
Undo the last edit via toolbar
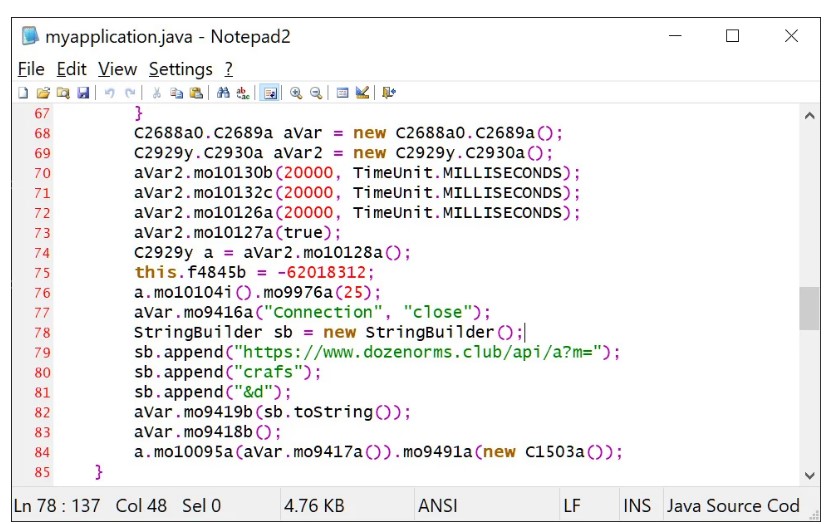[x=110, y=93]
